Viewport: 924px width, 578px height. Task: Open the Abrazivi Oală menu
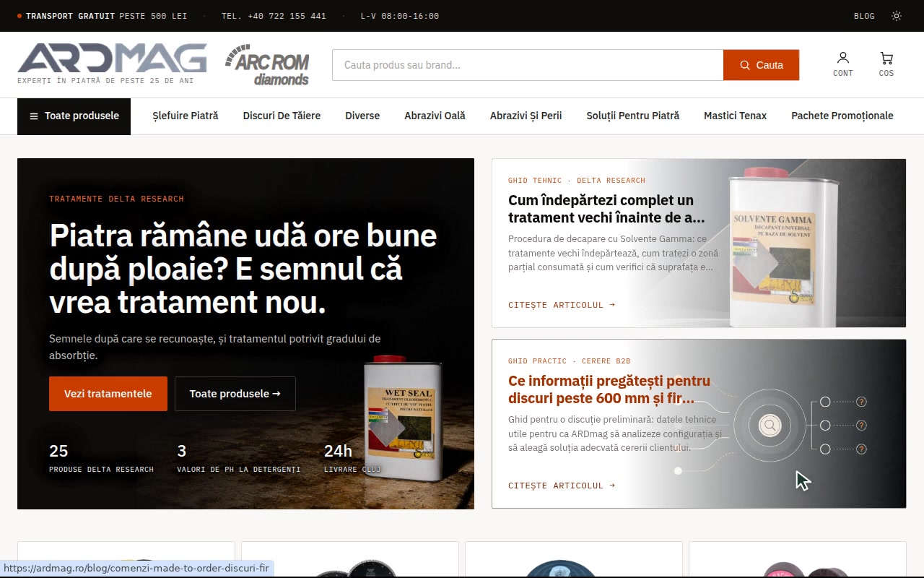(435, 116)
